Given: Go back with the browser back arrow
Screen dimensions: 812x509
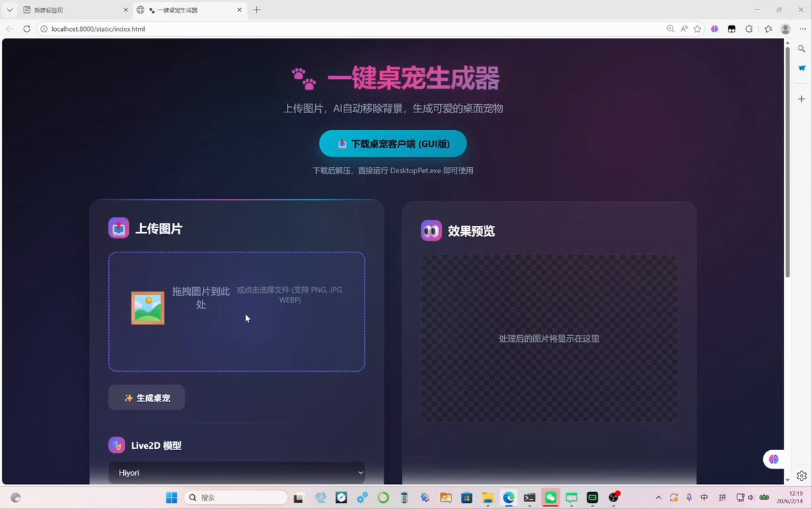Looking at the screenshot, I should click(9, 29).
